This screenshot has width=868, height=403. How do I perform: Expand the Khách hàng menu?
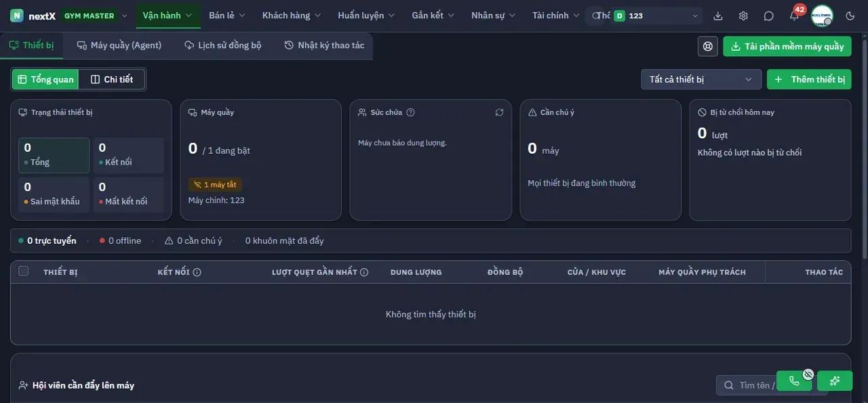point(292,16)
